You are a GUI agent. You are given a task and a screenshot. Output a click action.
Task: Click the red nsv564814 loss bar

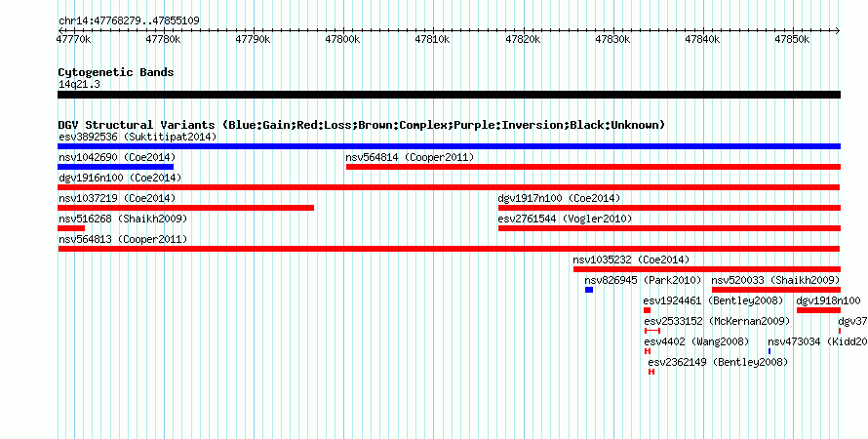coord(593,167)
